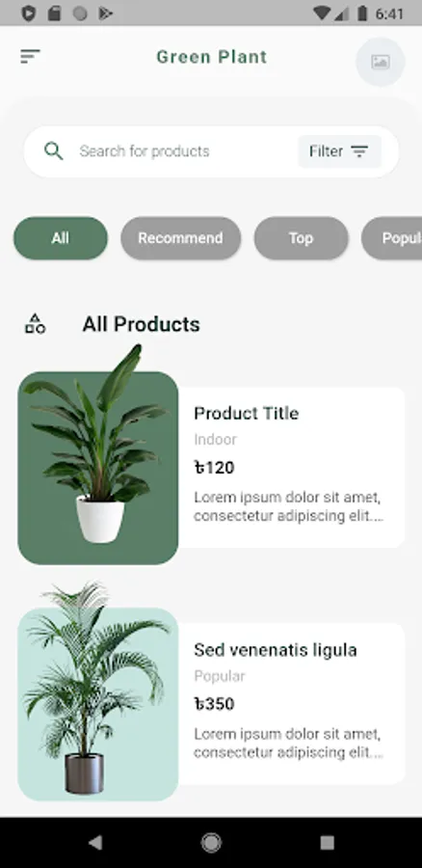Tap the ৳350 price on palm card
The width and height of the screenshot is (422, 868).
coord(214,704)
